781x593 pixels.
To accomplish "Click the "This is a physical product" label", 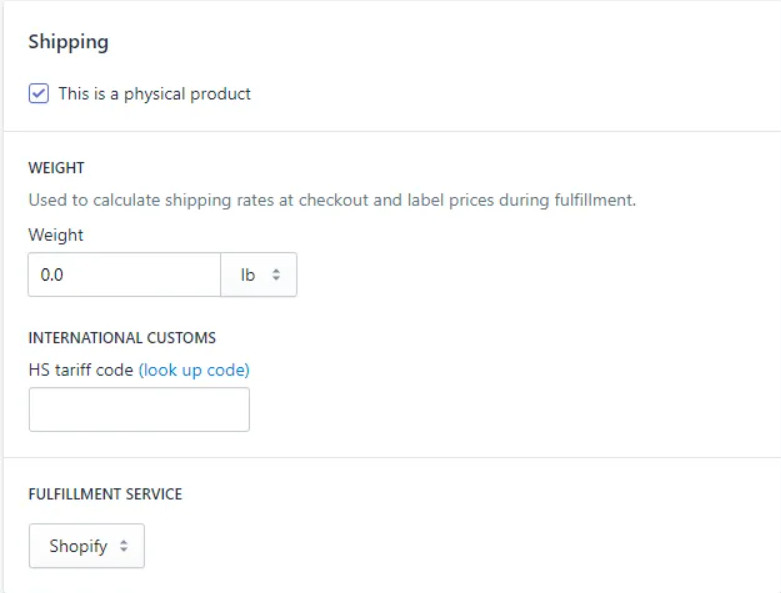I will click(154, 94).
